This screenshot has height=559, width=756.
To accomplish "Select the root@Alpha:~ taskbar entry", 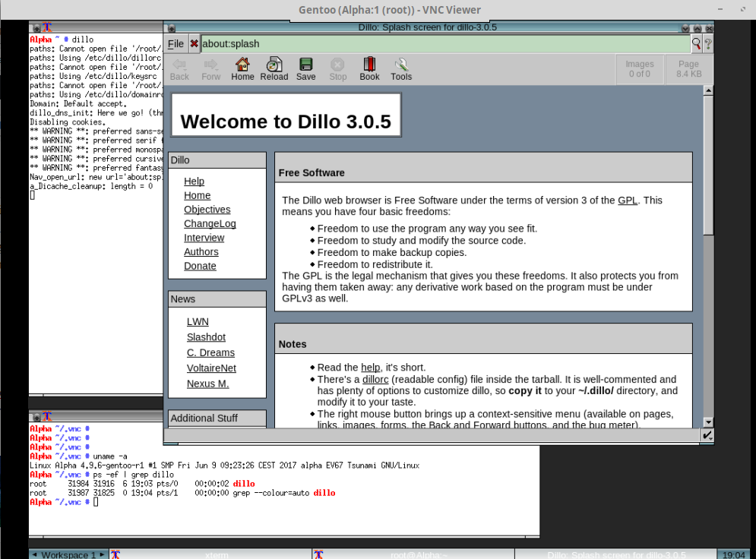I will click(x=413, y=554).
